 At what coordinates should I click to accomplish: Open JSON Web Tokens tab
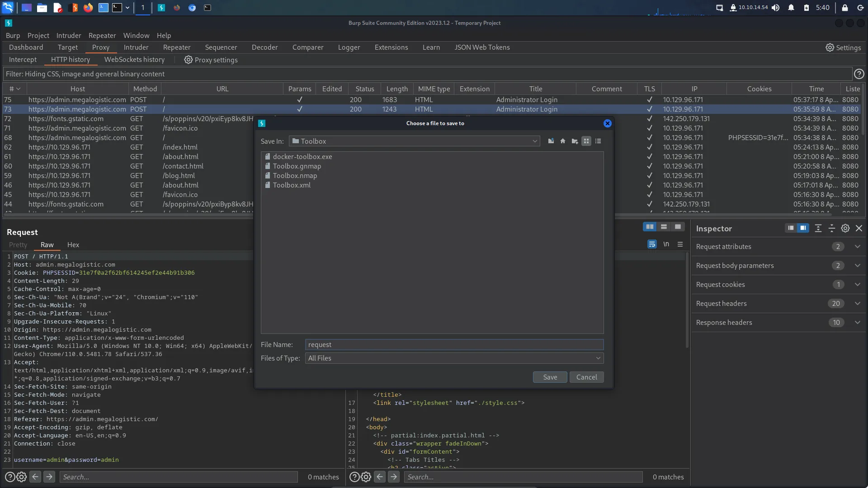pyautogui.click(x=482, y=47)
